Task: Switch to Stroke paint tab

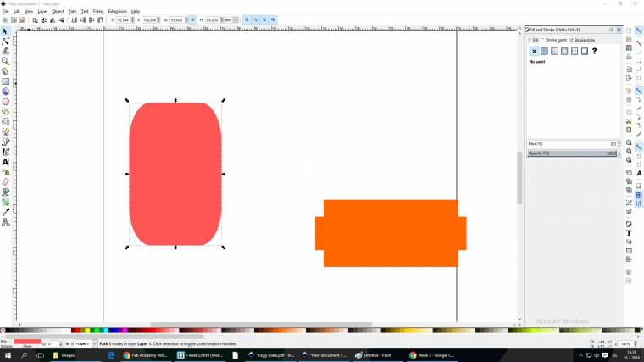Action: (554, 40)
